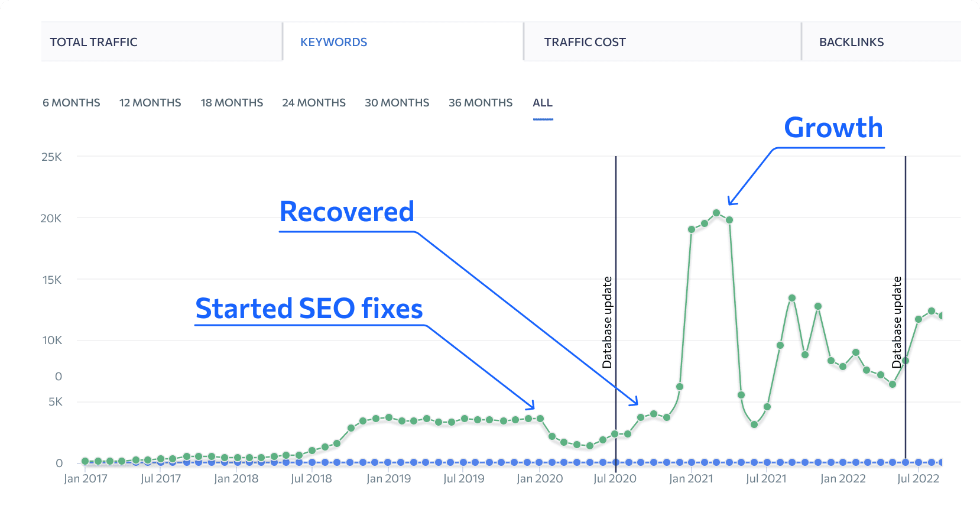
Task: Click the 25K y-axis label
Action: point(54,157)
